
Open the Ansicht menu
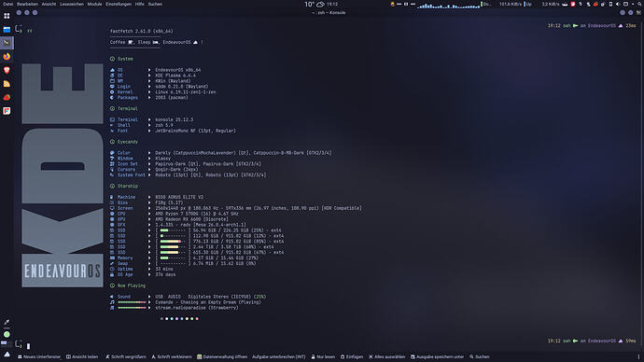[49, 4]
